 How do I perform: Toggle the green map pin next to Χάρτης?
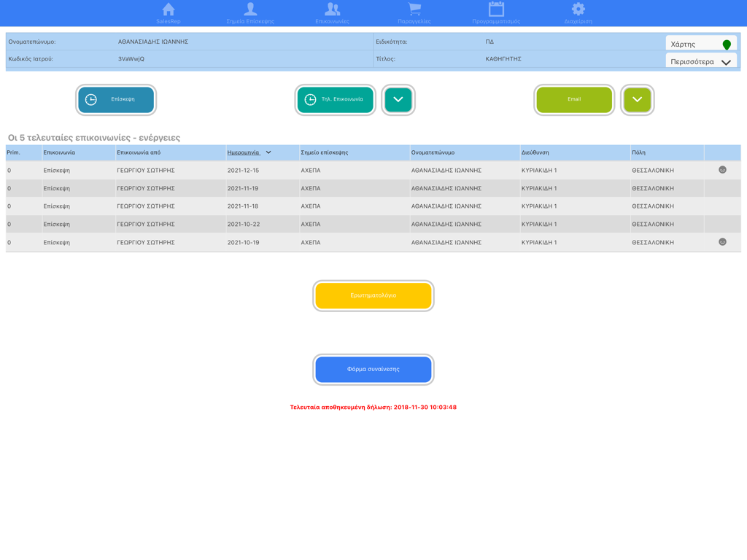(x=726, y=43)
